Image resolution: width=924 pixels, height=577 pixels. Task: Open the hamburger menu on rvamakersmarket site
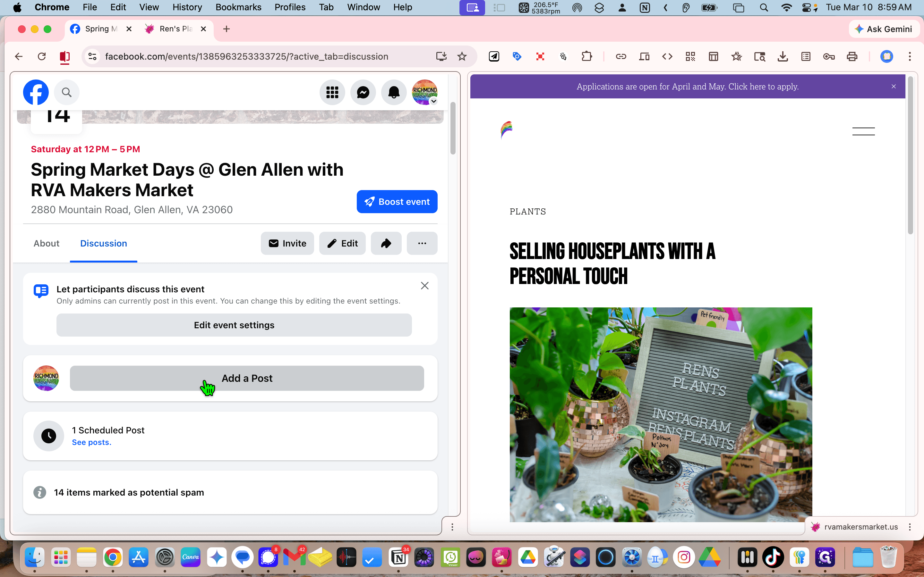(x=863, y=131)
